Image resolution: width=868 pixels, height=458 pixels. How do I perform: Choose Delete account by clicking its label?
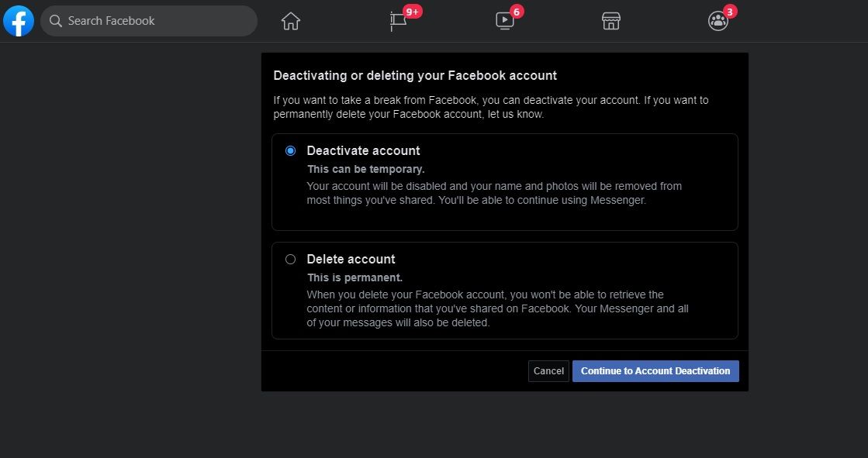point(349,259)
